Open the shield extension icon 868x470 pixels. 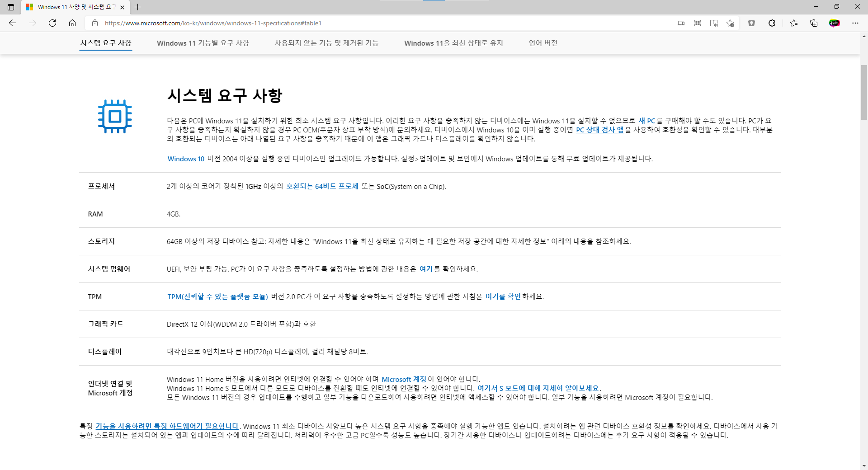pyautogui.click(x=751, y=23)
